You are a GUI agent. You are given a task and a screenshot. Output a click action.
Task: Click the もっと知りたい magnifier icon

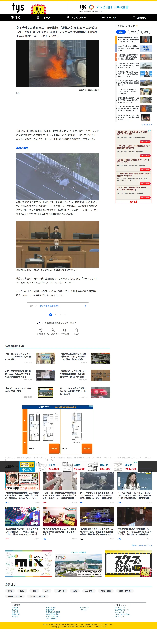point(53,330)
